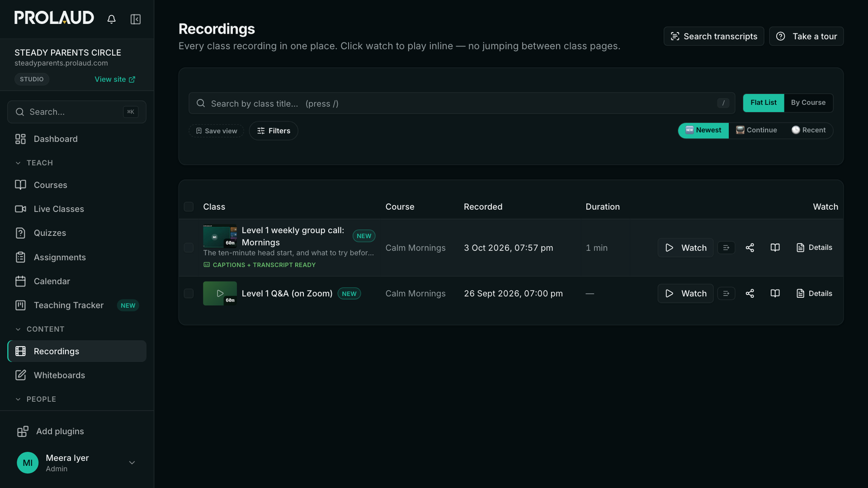The height and width of the screenshot is (488, 868).
Task: Open weekly group call thumbnail
Action: [220, 236]
